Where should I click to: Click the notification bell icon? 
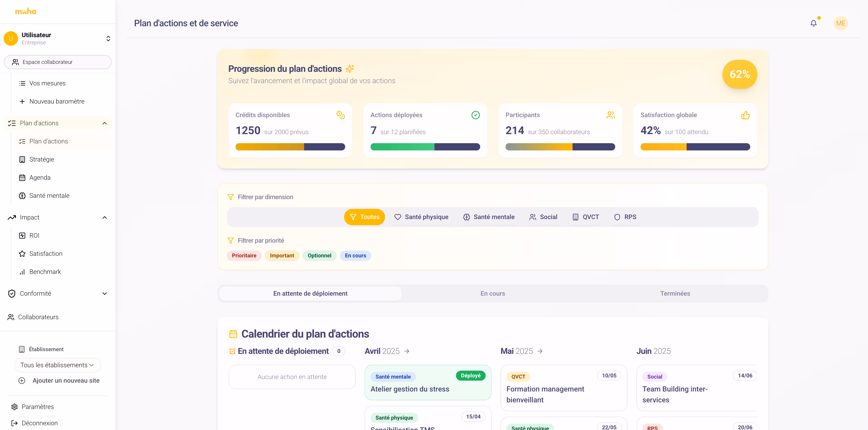[x=813, y=23]
